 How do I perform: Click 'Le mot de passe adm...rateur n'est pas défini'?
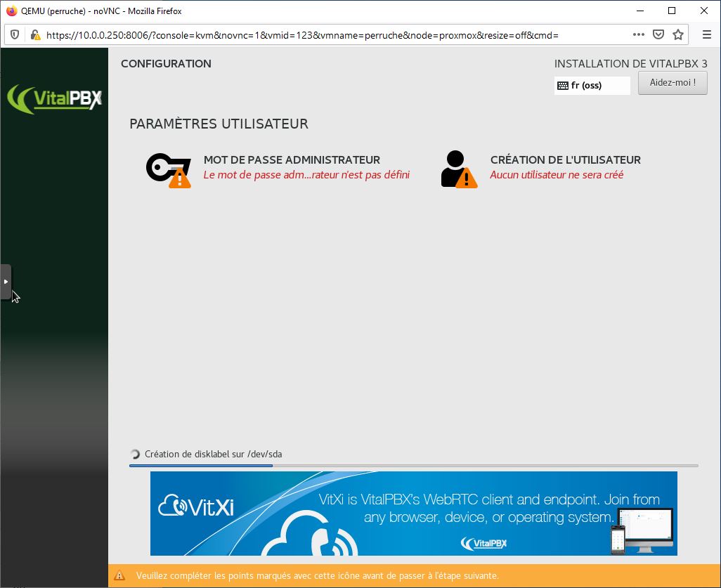pyautogui.click(x=306, y=175)
